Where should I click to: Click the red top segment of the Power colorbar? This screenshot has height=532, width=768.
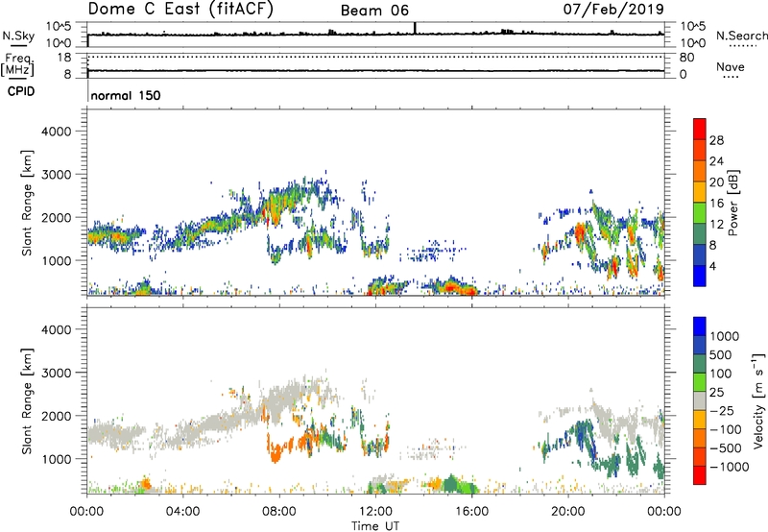pyautogui.click(x=700, y=129)
